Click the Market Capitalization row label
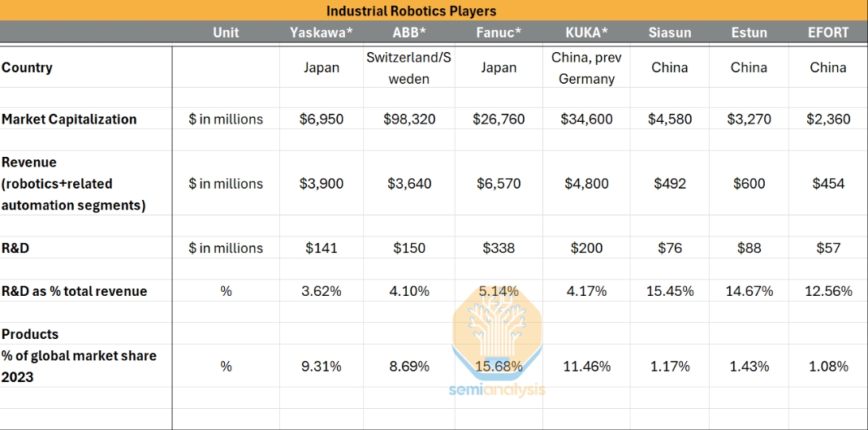The height and width of the screenshot is (430, 868). pyautogui.click(x=69, y=119)
